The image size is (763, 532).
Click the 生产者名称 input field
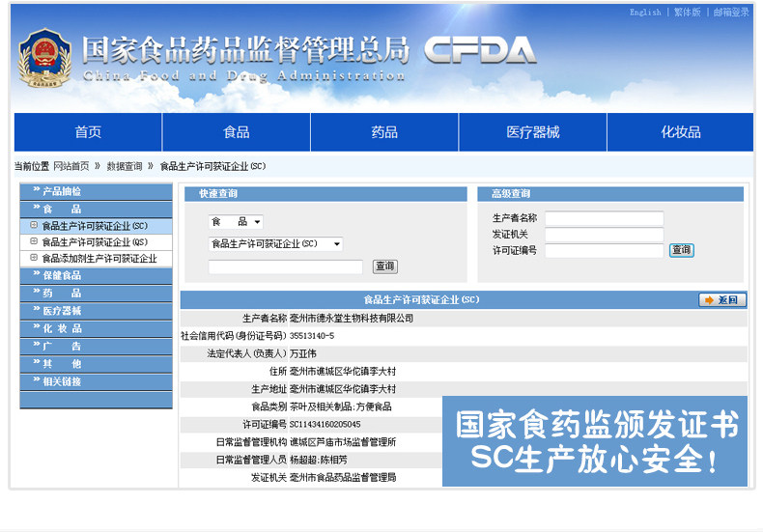coord(605,218)
